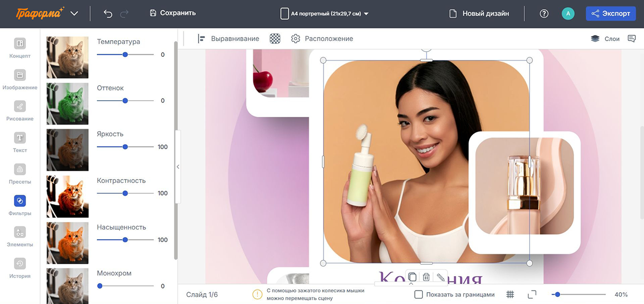Adjust the Насыщенность slider
Screen dimensions: 644x304
coord(125,240)
